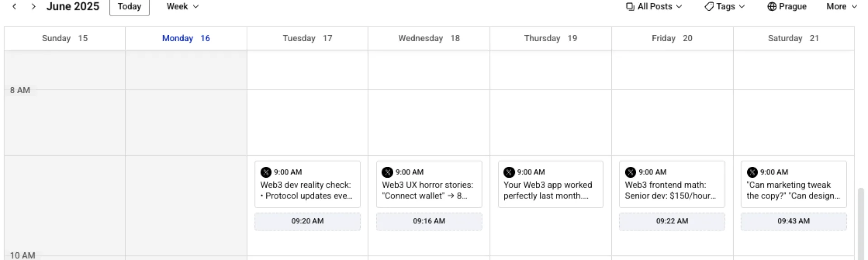Click the globe icon beside Prague
This screenshot has height=260, width=868.
[772, 6]
